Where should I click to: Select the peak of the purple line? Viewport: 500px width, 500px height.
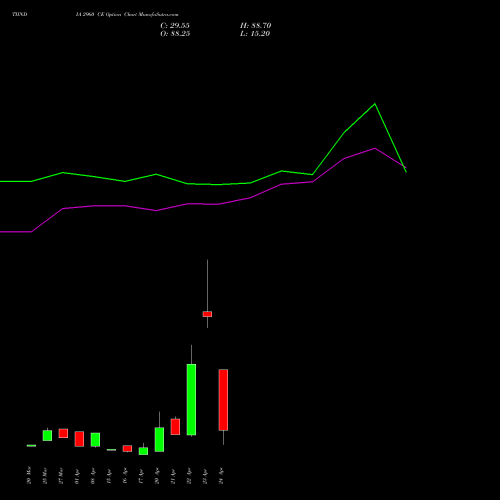[375, 148]
